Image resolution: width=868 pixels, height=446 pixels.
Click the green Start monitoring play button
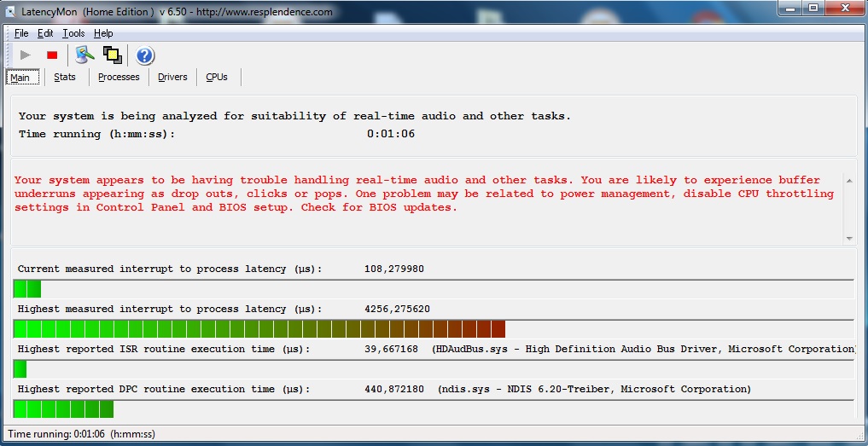click(26, 55)
